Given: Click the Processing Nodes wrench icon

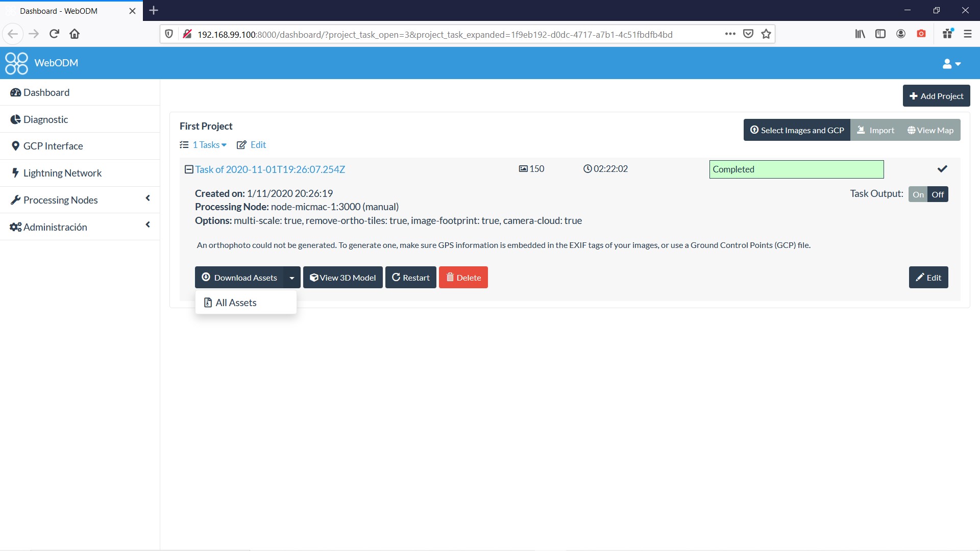Looking at the screenshot, I should 15,199.
